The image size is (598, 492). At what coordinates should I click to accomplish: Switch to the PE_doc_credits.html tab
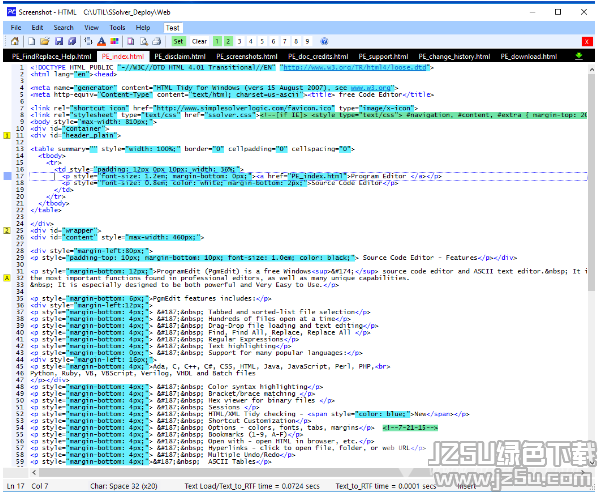tap(318, 56)
